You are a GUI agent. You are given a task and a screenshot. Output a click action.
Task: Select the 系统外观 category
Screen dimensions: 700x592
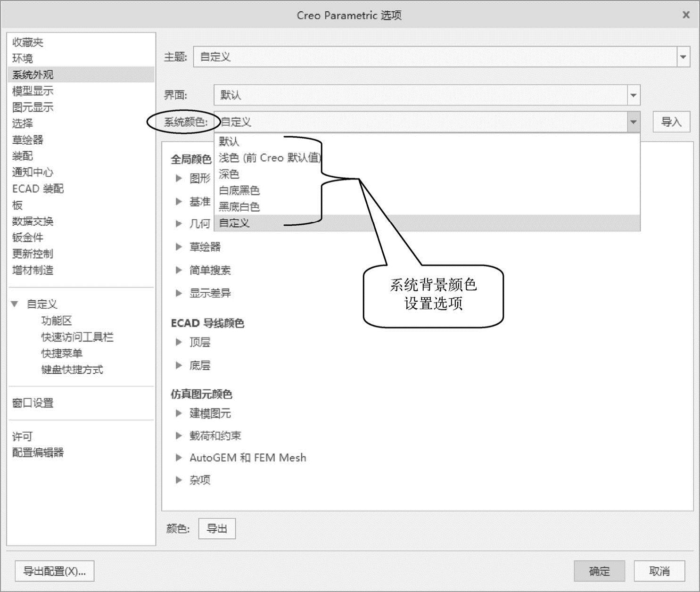pyautogui.click(x=81, y=74)
